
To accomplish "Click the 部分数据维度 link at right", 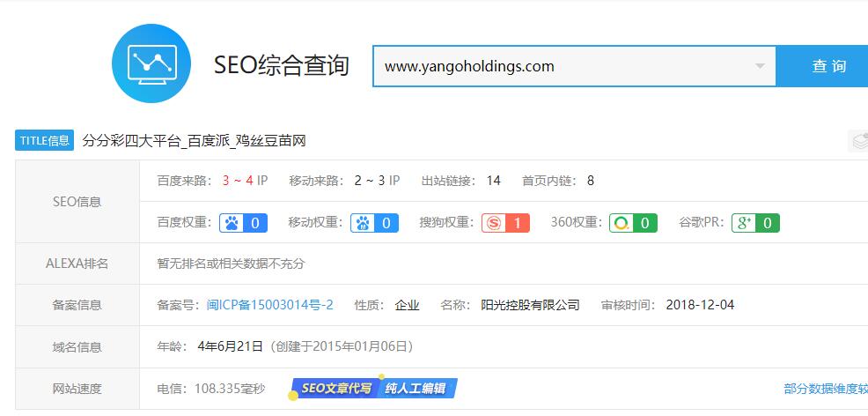I will [x=826, y=389].
